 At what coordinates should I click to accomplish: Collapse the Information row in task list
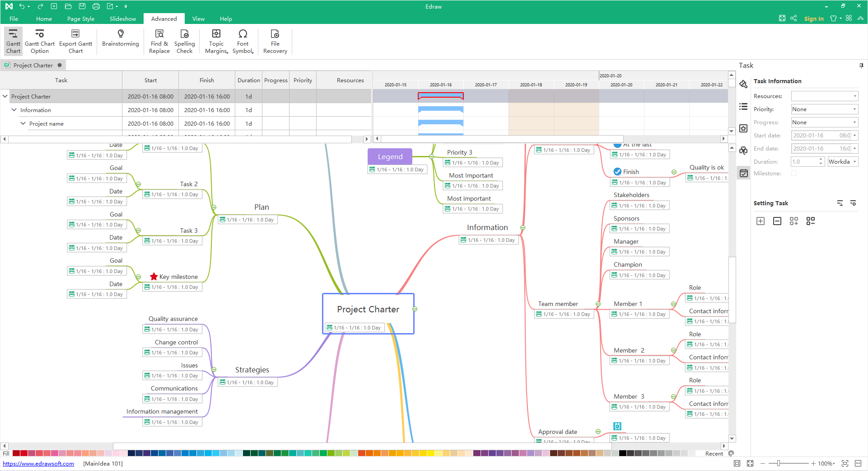coord(14,110)
